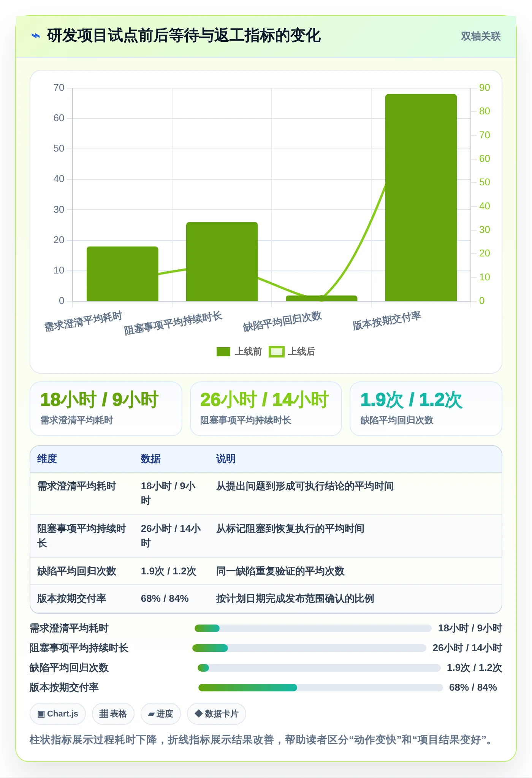Click the 进度 tag chip
This screenshot has height=778, width=532.
pyautogui.click(x=161, y=714)
